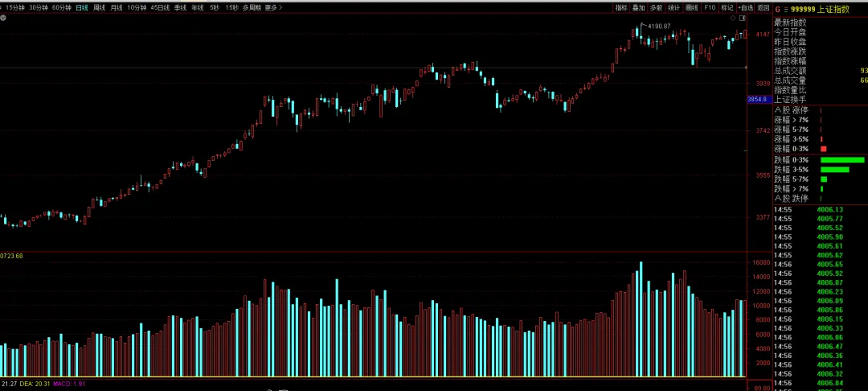Expand the 更多 periods menu
Image resolution: width=868 pixels, height=391 pixels.
tap(273, 8)
